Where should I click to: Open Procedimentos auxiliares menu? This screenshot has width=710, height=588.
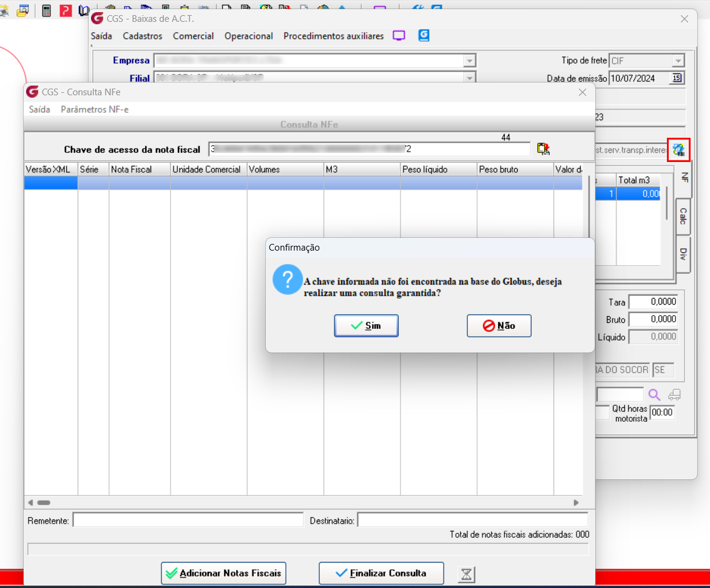pos(334,36)
